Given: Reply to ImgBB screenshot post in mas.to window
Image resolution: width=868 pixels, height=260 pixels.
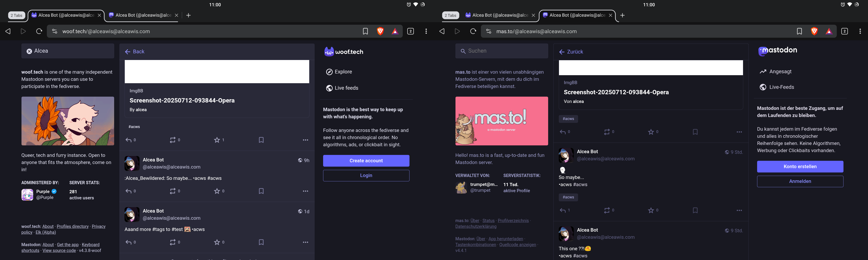Looking at the screenshot, I should pos(562,132).
